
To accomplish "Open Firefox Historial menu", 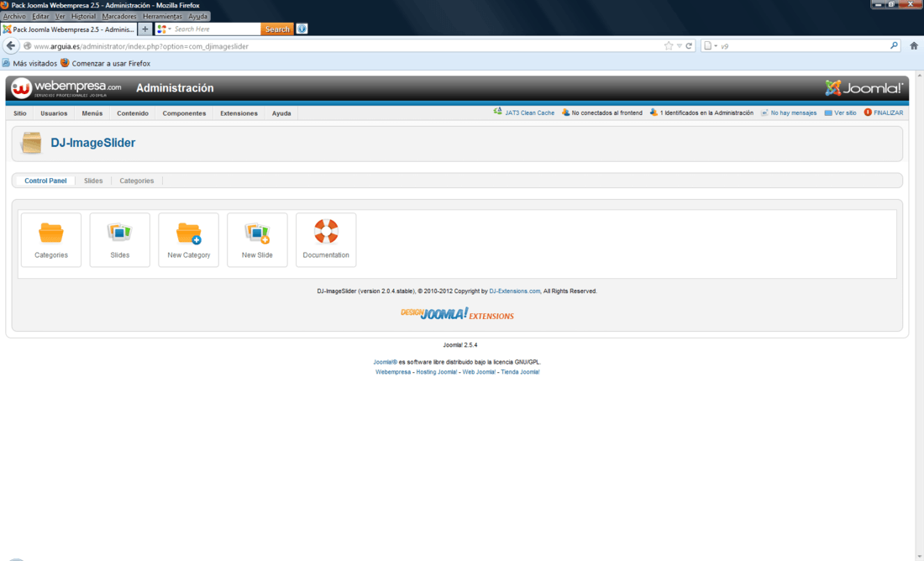I will click(x=83, y=17).
